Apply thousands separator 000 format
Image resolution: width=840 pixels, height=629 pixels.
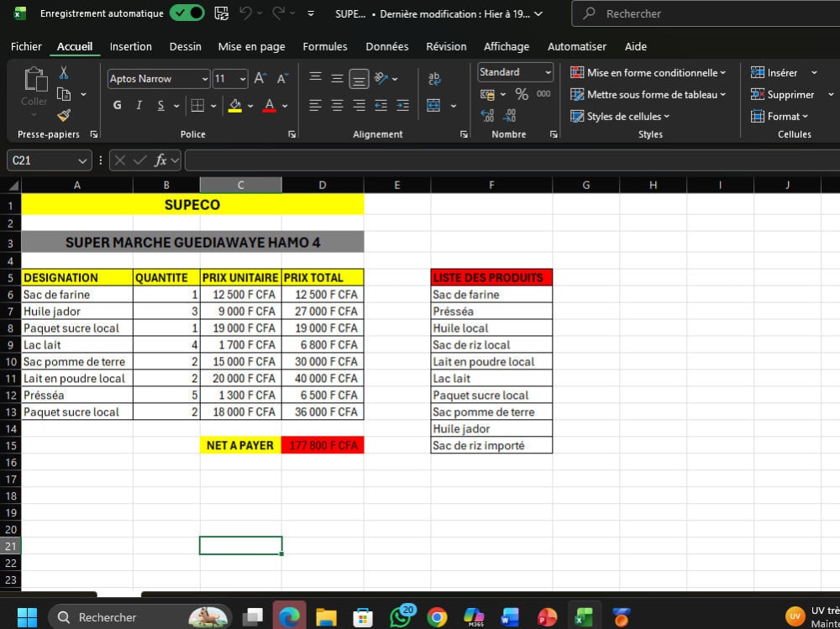coord(543,94)
